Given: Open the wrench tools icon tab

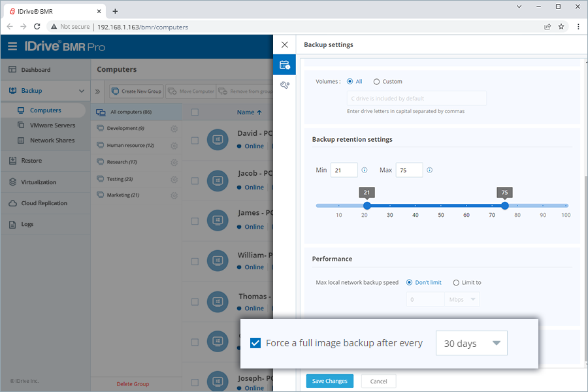Looking at the screenshot, I should 284,85.
